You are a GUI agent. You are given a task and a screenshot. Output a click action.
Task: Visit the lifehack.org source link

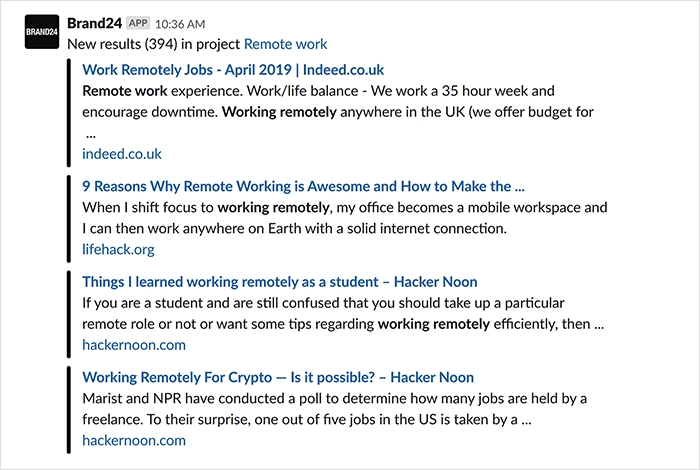[118, 249]
